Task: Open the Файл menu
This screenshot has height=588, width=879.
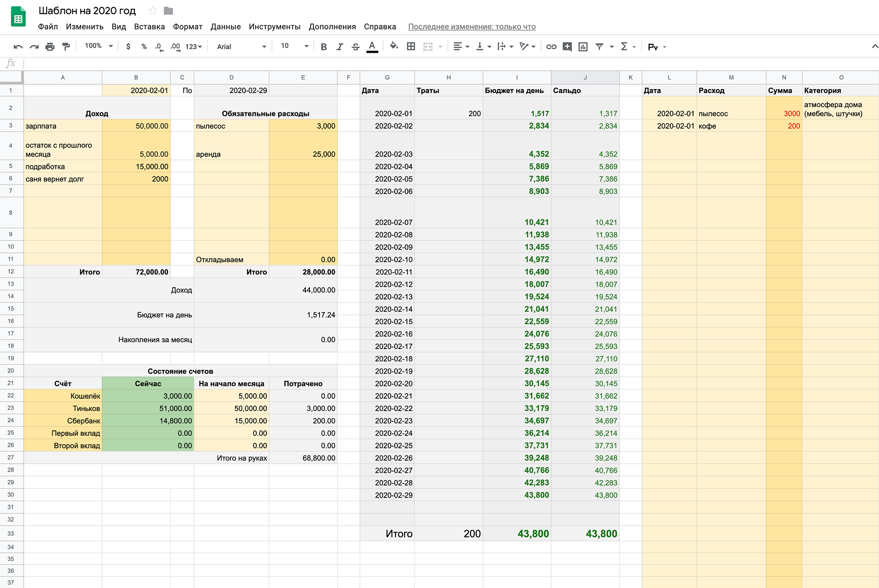Action: (48, 27)
